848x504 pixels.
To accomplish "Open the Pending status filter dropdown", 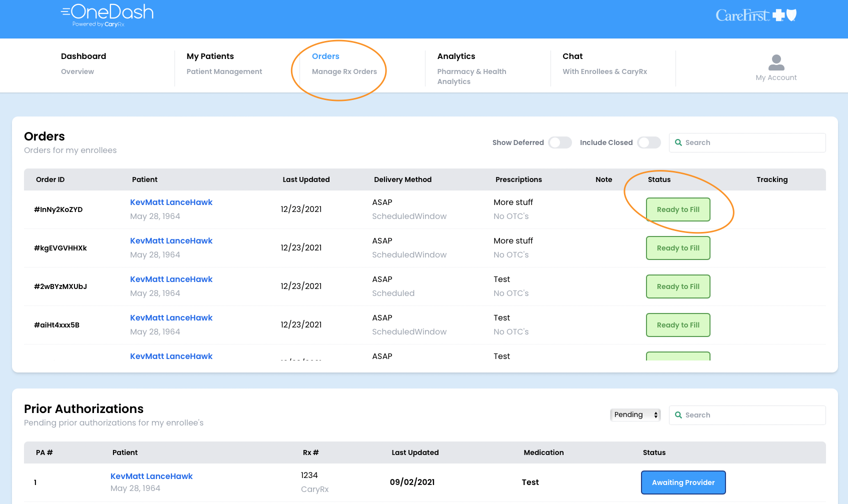I will tap(635, 415).
